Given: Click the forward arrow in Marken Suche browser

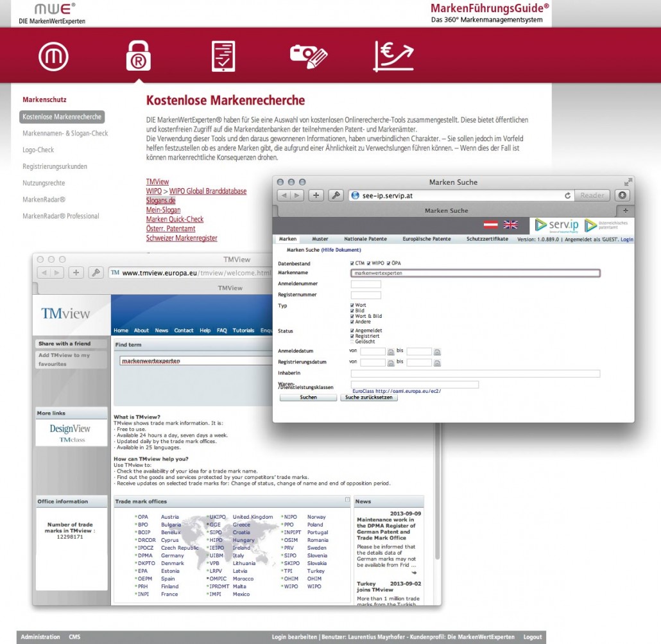Looking at the screenshot, I should [297, 195].
